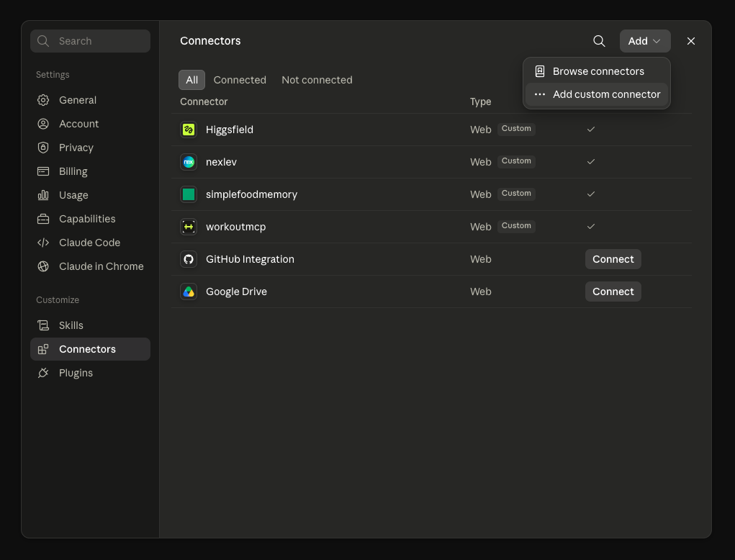This screenshot has width=735, height=560.
Task: Click the Custom badge in simplefoodmemory row
Action: pyautogui.click(x=516, y=194)
